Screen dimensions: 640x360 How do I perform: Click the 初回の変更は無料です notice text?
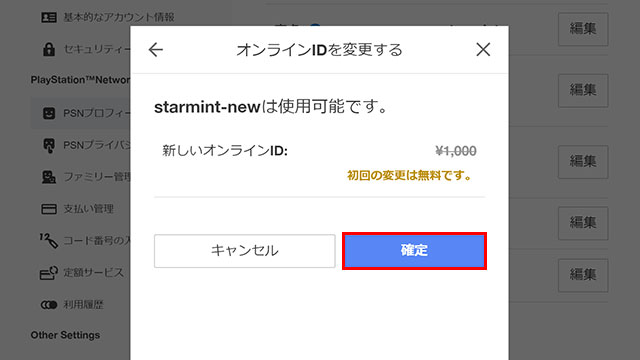[410, 176]
